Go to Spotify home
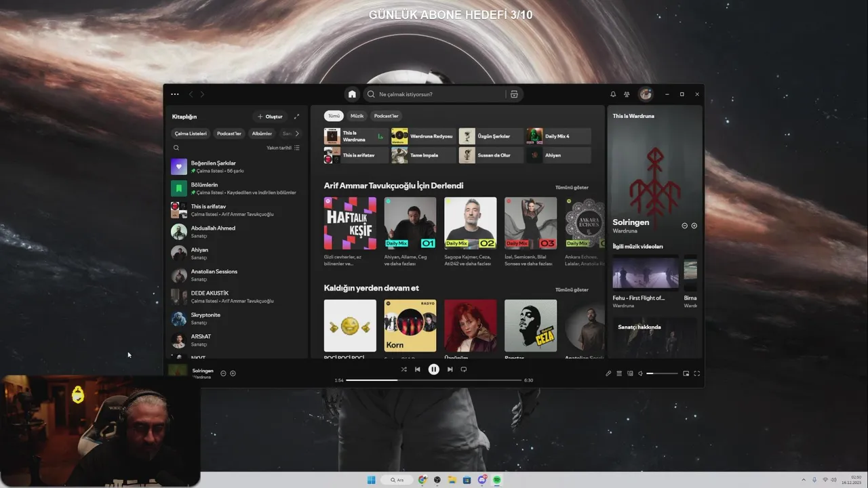The image size is (868, 488). tap(351, 94)
